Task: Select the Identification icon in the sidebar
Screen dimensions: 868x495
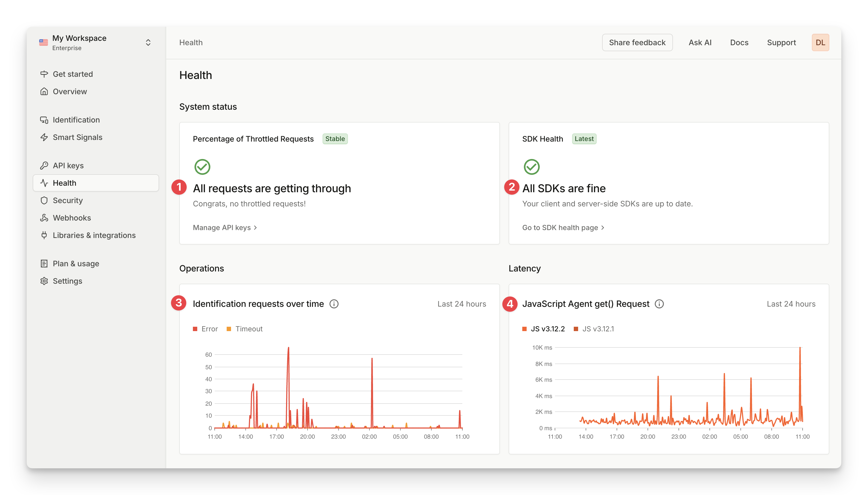Action: tap(45, 120)
